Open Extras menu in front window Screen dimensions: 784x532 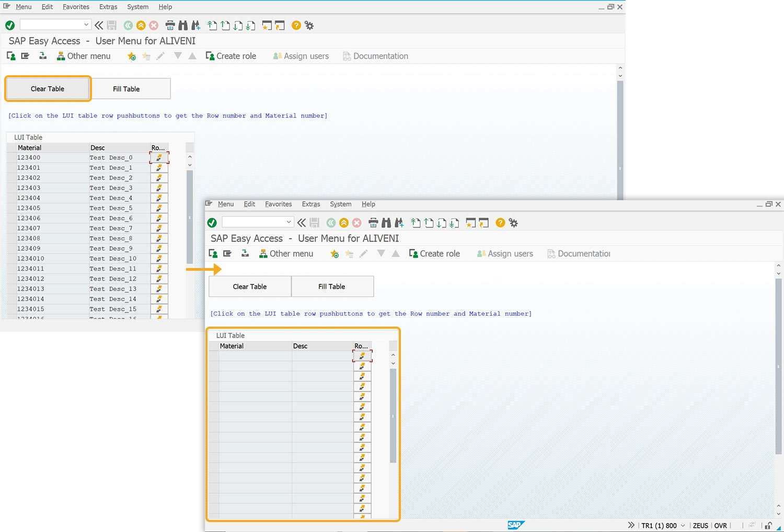pyautogui.click(x=311, y=204)
